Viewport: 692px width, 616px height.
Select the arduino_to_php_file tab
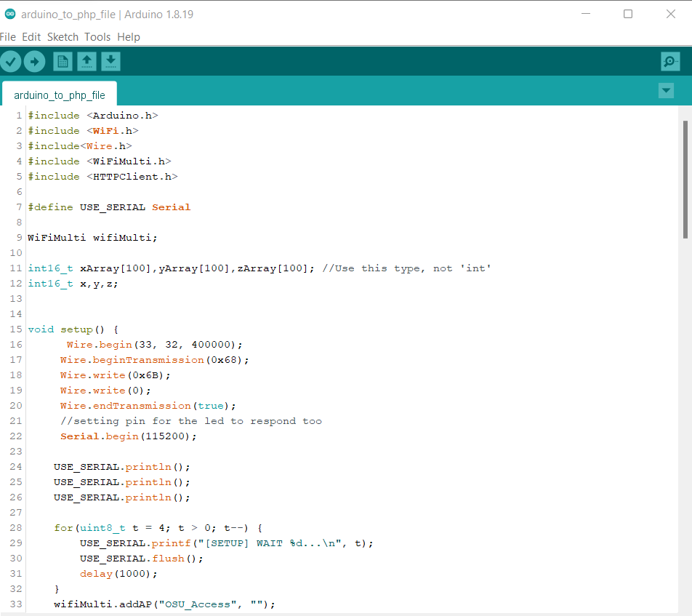[60, 95]
